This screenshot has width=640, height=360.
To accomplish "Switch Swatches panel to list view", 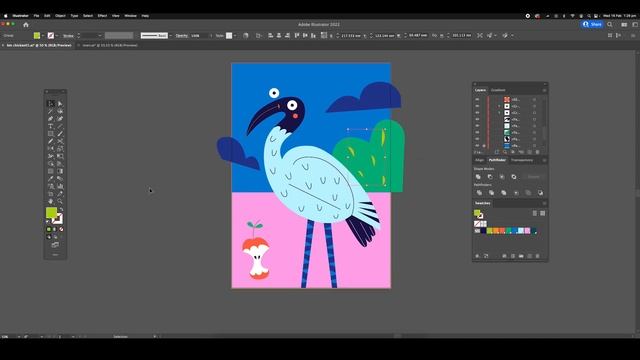I will pyautogui.click(x=535, y=213).
